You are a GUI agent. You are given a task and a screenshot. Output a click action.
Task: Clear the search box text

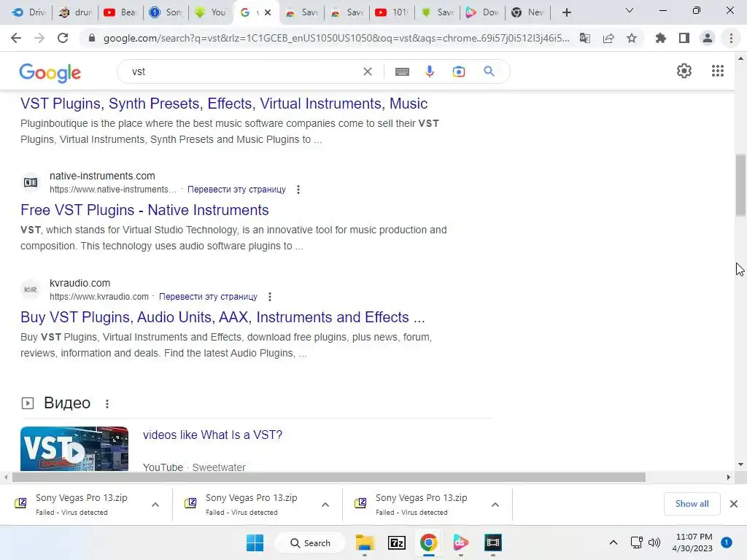click(368, 71)
